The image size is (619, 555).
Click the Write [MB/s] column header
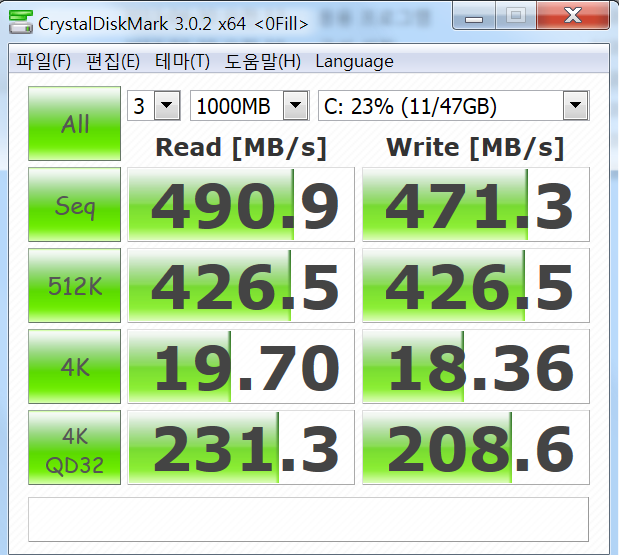[475, 148]
